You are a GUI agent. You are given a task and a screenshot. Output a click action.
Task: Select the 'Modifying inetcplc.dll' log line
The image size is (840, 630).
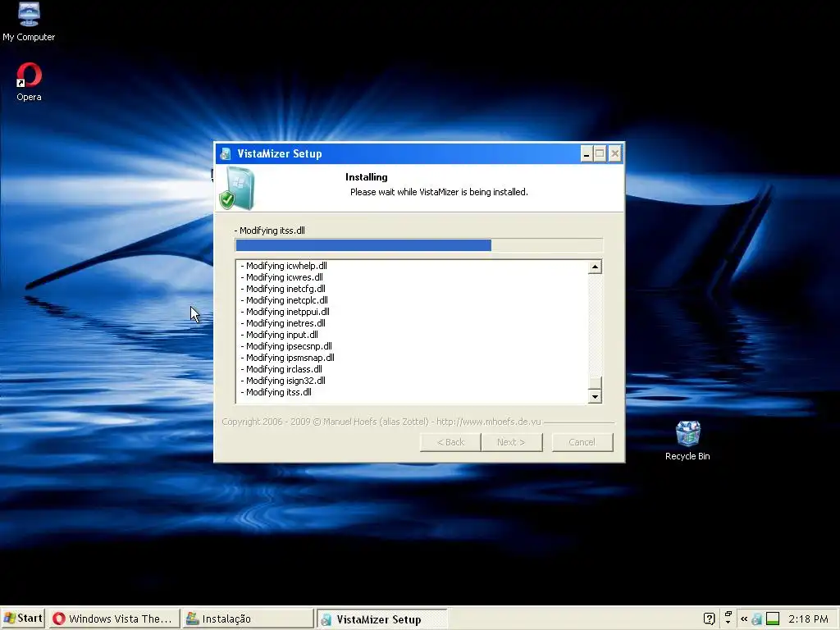[x=285, y=300]
